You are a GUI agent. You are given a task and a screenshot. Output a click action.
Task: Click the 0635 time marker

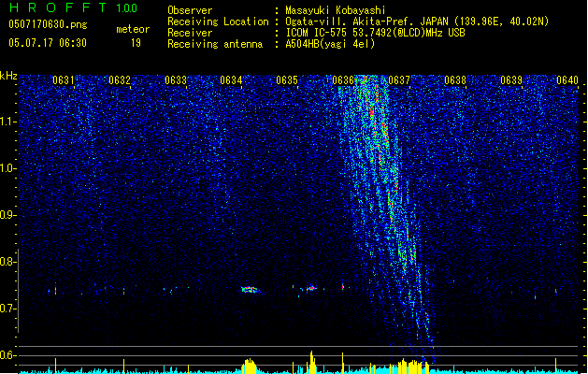click(287, 80)
